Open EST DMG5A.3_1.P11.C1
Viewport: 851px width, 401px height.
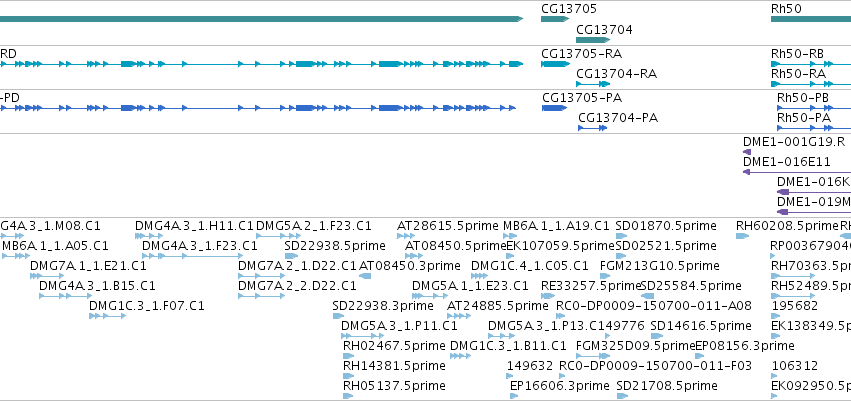363,336
